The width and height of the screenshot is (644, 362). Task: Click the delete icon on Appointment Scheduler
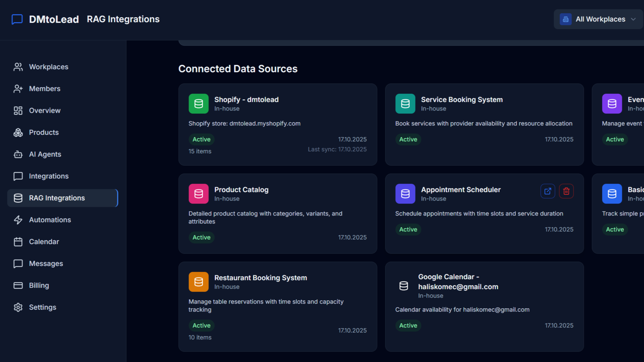566,191
